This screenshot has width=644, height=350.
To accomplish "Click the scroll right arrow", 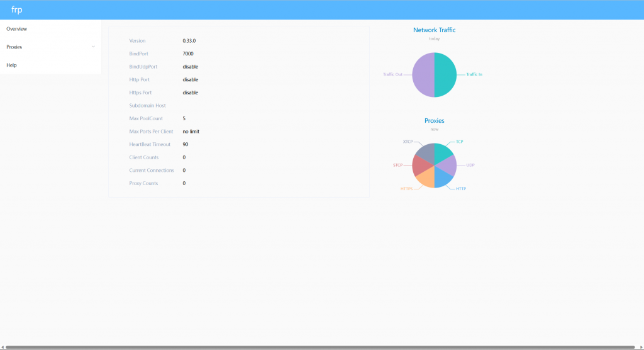I will [x=641, y=347].
